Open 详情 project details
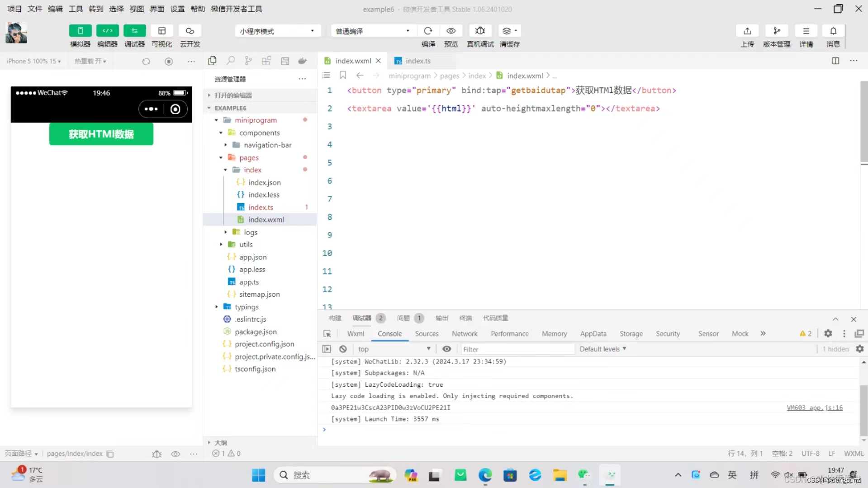 click(806, 31)
